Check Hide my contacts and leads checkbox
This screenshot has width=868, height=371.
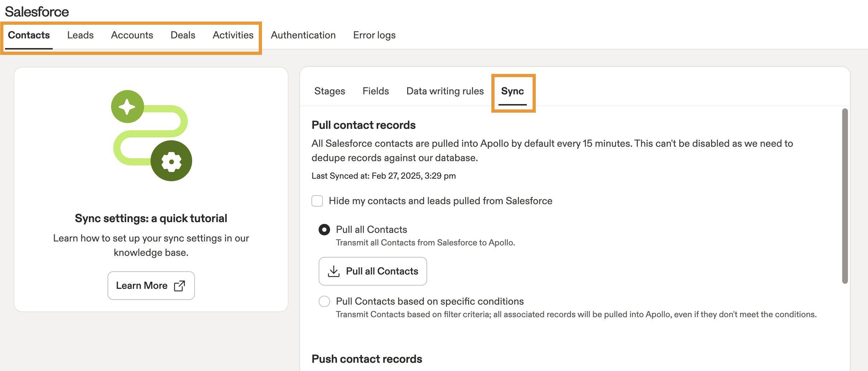pyautogui.click(x=317, y=201)
